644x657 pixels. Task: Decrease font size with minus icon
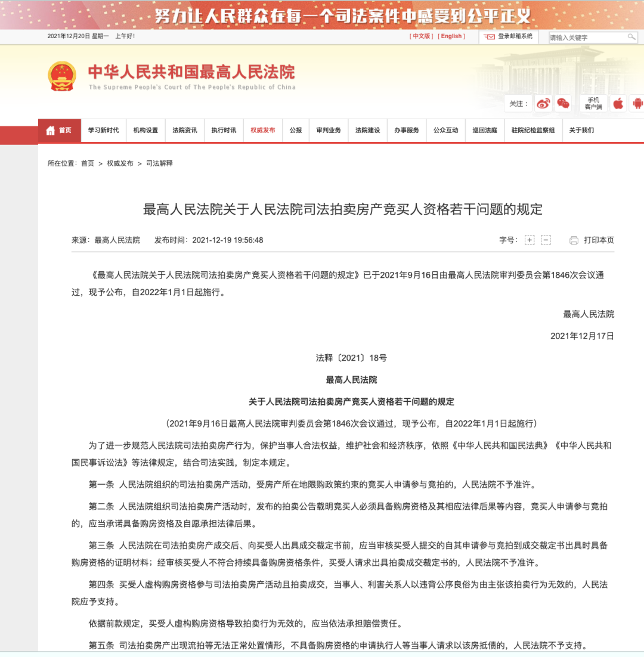546,240
